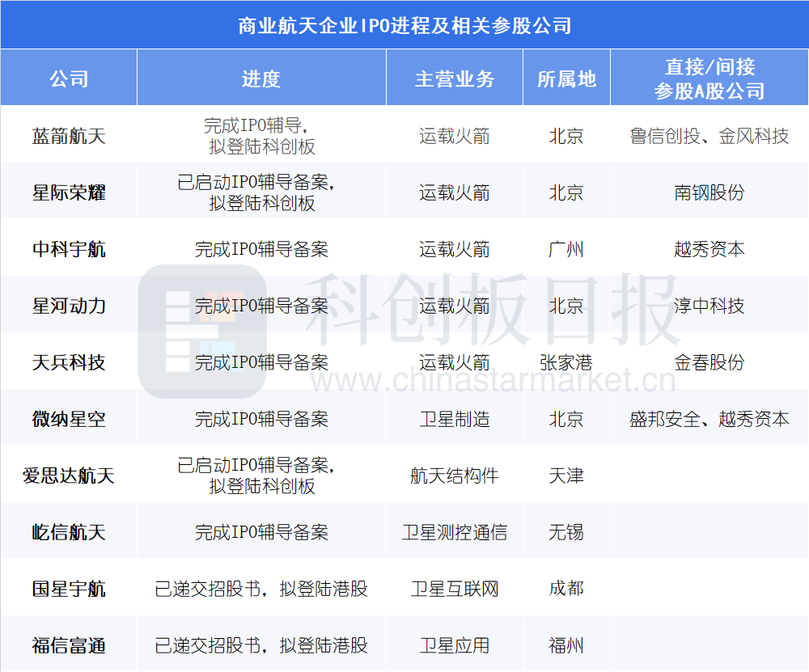809x672 pixels.
Task: Click 鲁信创投、金风科技 shareholder entry
Action: 709,136
